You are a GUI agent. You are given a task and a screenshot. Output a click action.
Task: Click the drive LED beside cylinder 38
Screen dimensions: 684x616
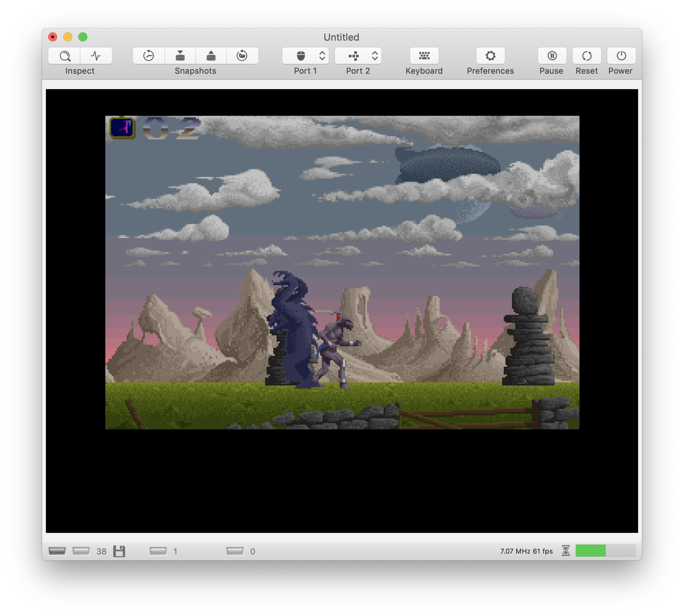[81, 551]
